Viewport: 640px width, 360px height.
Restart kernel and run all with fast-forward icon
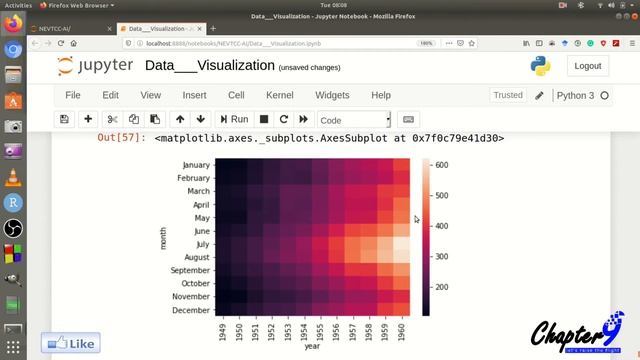(303, 119)
